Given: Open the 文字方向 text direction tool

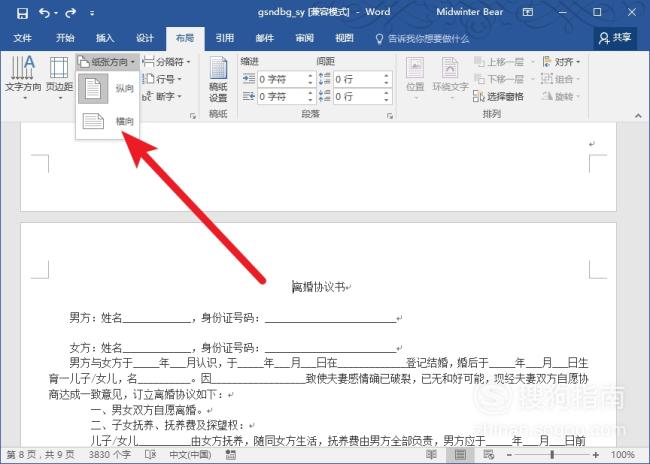Looking at the screenshot, I should 23,78.
